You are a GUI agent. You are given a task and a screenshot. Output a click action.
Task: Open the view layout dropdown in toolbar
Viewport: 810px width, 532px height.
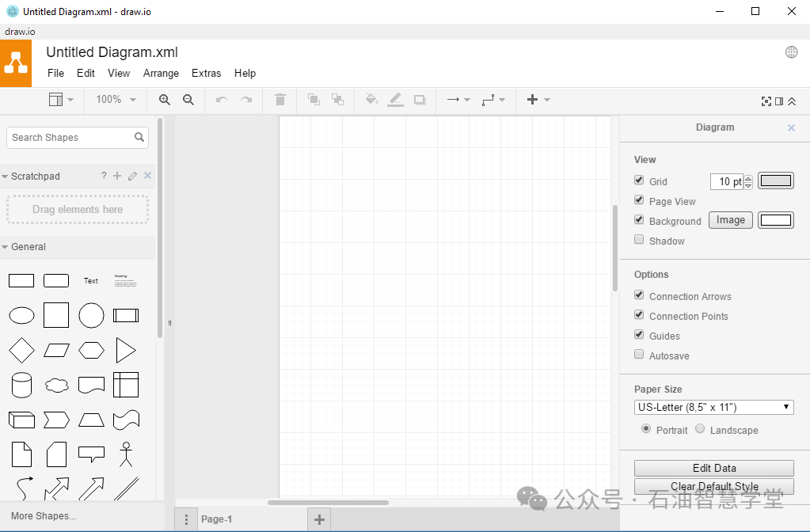(x=61, y=99)
